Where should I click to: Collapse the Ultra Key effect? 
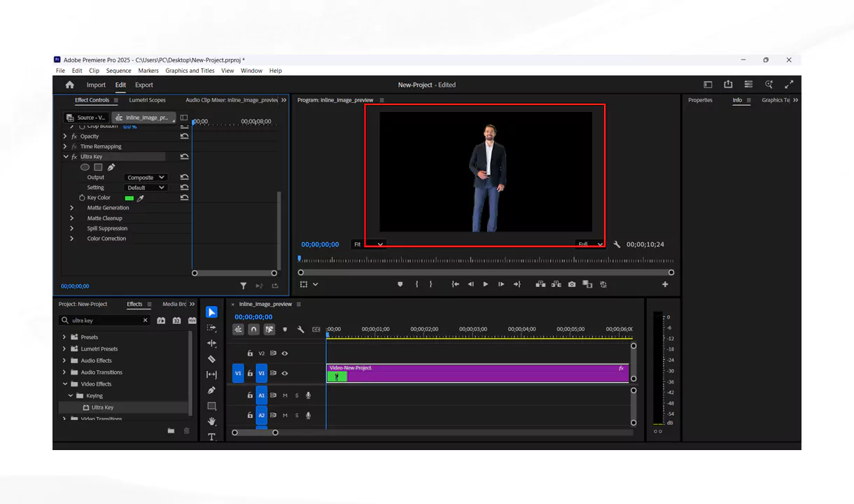pyautogui.click(x=66, y=157)
